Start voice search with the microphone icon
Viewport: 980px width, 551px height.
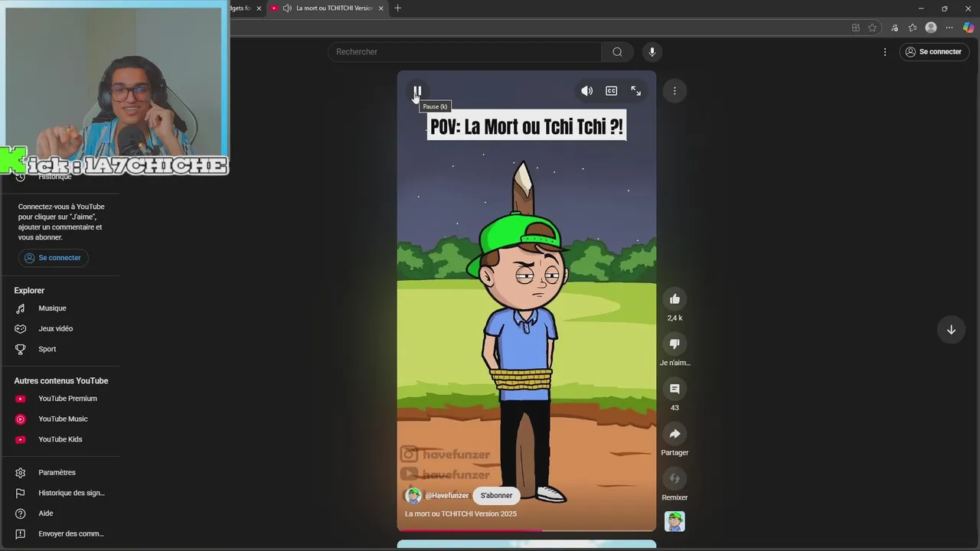[x=652, y=52]
